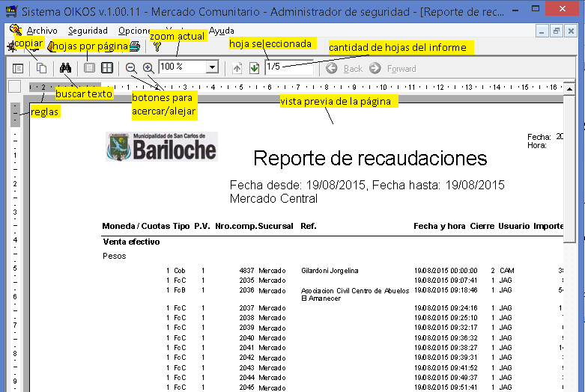Viewport: 585px width, 392px height.
Task: Go to next page with green arrow
Action: coord(255,68)
